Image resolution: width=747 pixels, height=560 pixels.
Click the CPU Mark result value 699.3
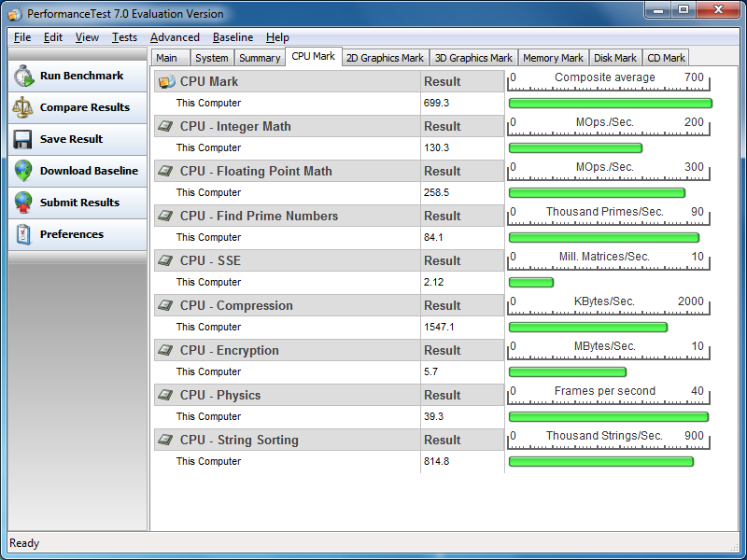436,103
